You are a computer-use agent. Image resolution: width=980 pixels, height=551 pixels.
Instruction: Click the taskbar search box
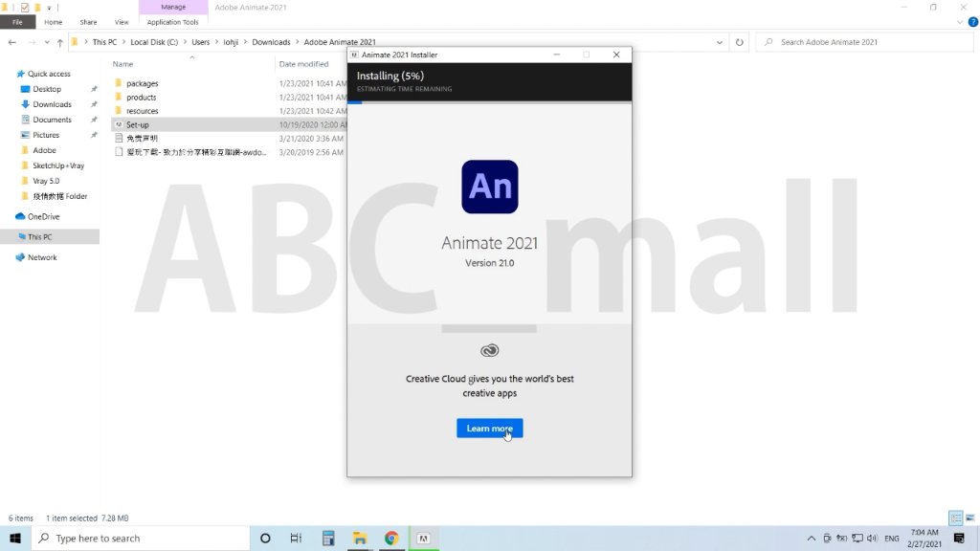click(x=141, y=538)
